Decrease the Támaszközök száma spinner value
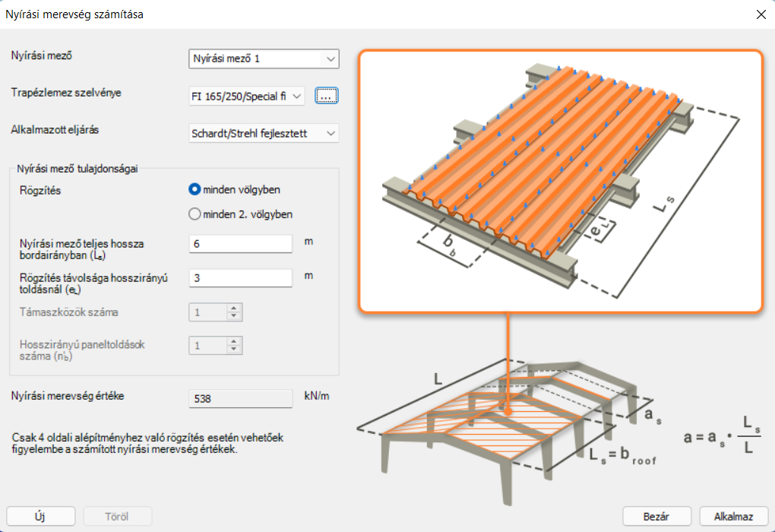 (234, 316)
